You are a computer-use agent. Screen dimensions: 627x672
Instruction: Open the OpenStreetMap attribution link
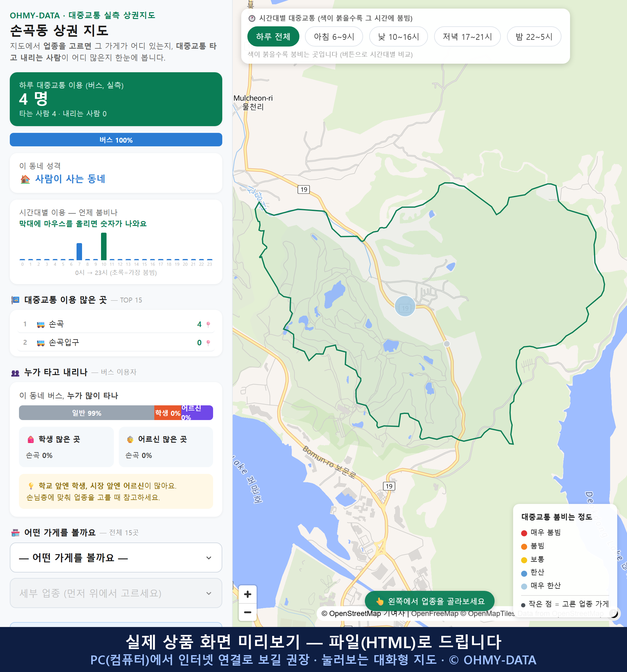pyautogui.click(x=351, y=614)
